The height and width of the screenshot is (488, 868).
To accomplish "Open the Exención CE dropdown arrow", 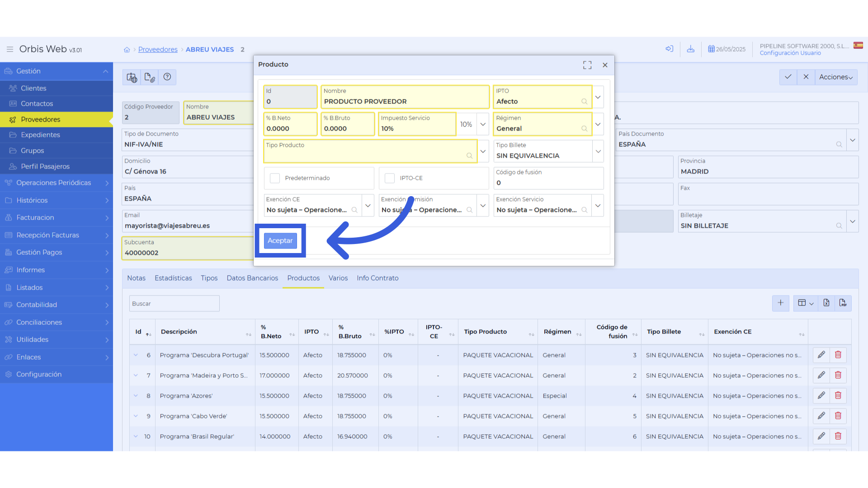I will coord(368,206).
